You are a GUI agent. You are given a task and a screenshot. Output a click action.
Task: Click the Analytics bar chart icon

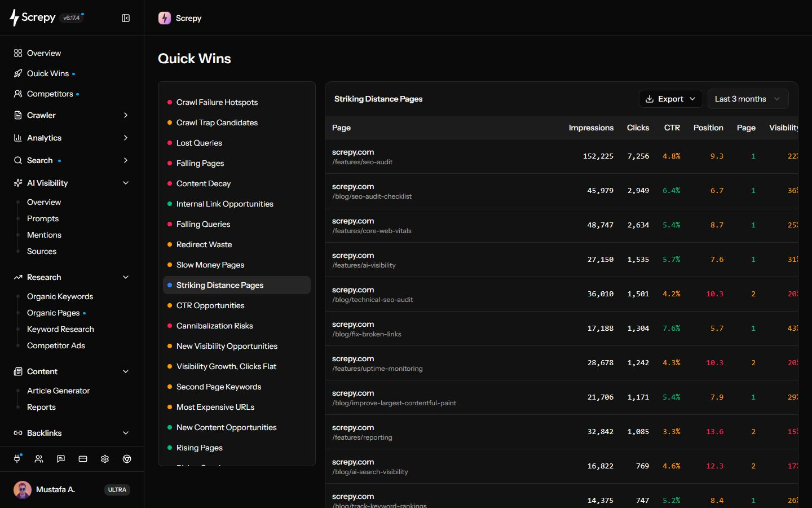(18, 138)
